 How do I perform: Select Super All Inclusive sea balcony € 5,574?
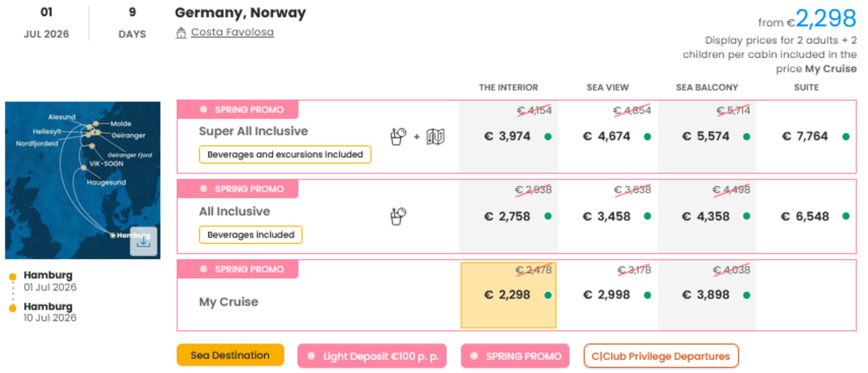[706, 137]
